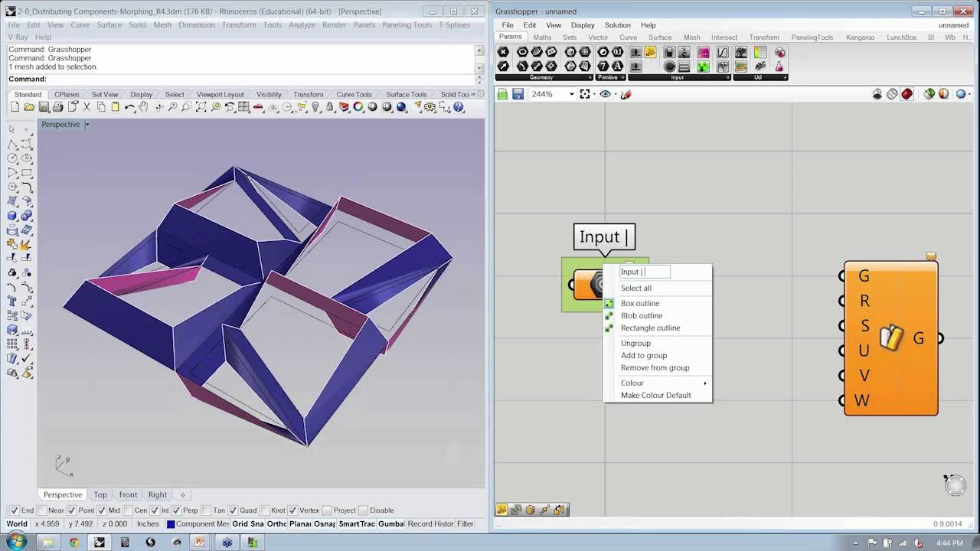Toggle the Perp osnap checkbox

[176, 510]
